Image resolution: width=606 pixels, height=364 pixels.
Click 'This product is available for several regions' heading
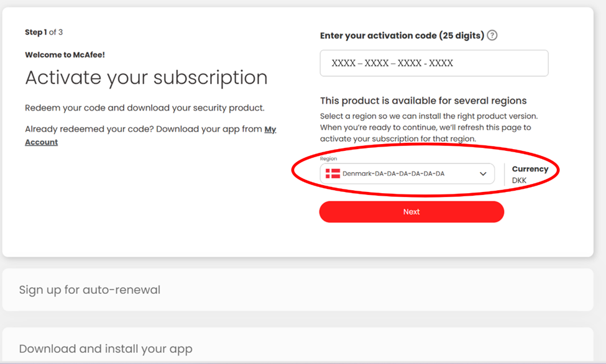tap(423, 101)
